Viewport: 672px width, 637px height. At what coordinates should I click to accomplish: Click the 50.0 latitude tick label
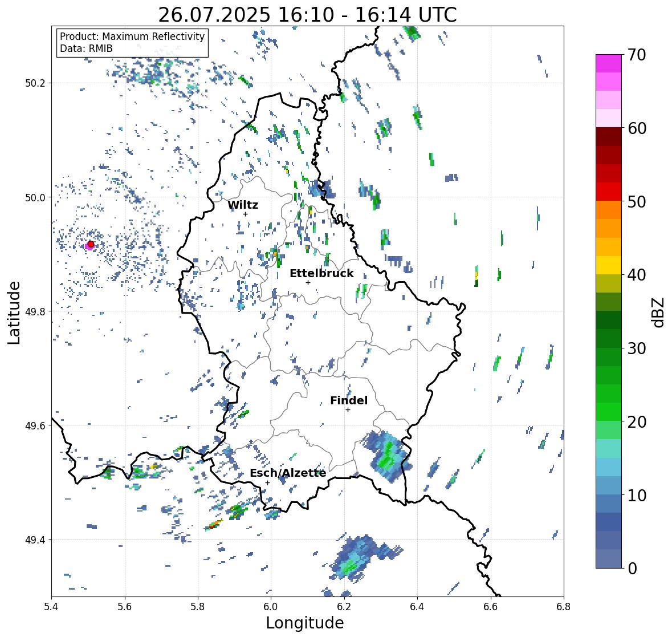pos(35,197)
